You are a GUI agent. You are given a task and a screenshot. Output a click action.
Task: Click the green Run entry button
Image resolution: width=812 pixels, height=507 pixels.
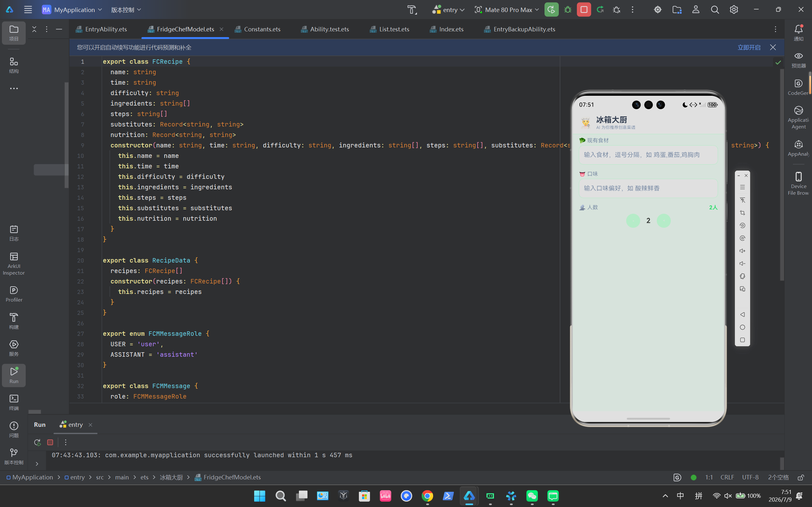point(551,10)
